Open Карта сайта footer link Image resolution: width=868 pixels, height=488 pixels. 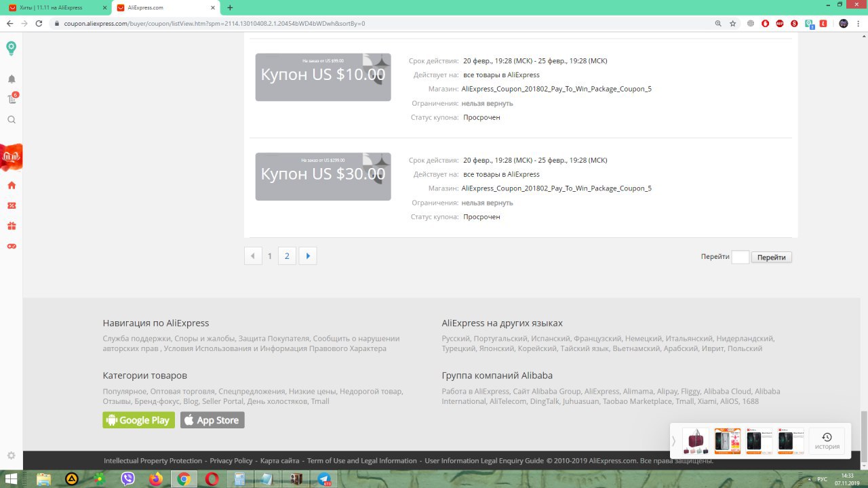pos(279,461)
